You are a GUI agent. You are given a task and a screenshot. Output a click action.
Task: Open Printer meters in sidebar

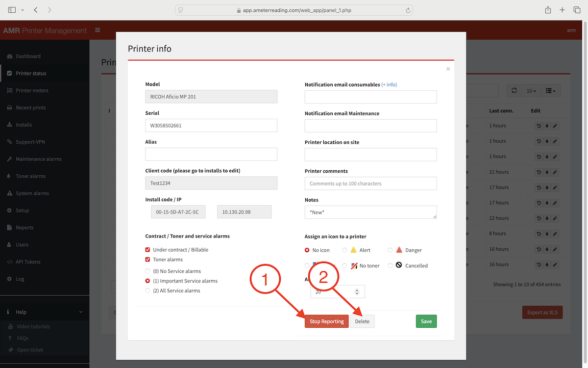point(32,90)
